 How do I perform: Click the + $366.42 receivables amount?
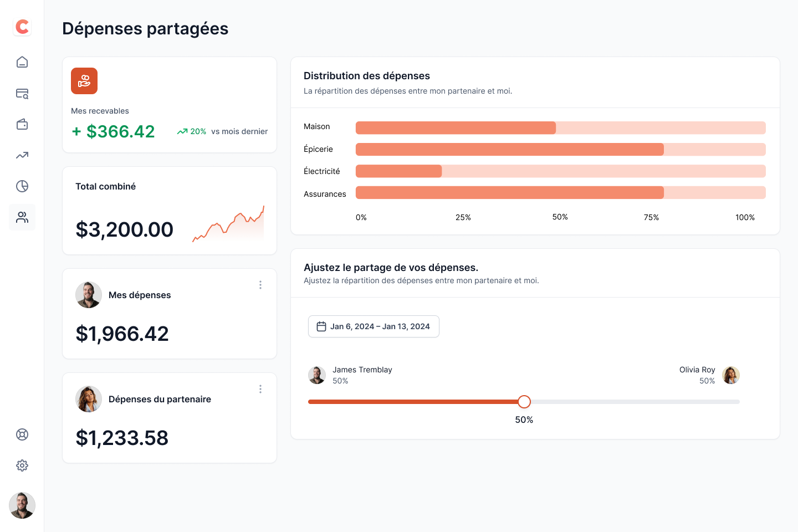coord(114,131)
